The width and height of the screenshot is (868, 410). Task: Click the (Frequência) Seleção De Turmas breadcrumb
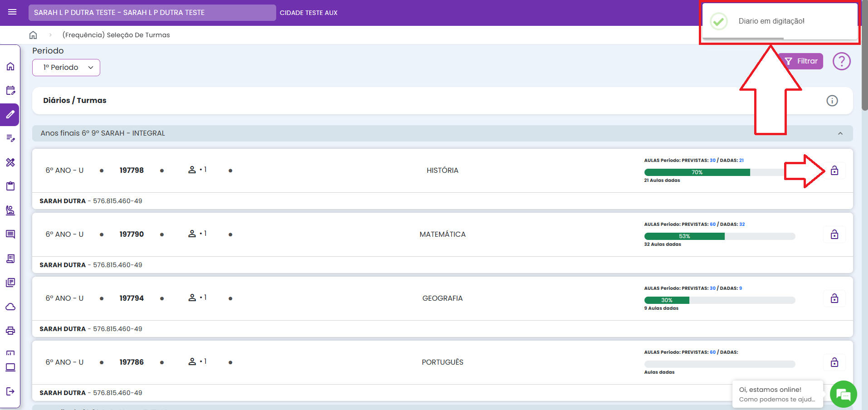click(x=116, y=35)
